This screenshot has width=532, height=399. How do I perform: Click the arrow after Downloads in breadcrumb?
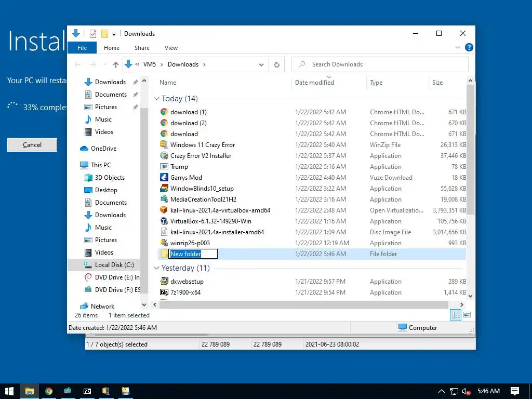(x=204, y=64)
